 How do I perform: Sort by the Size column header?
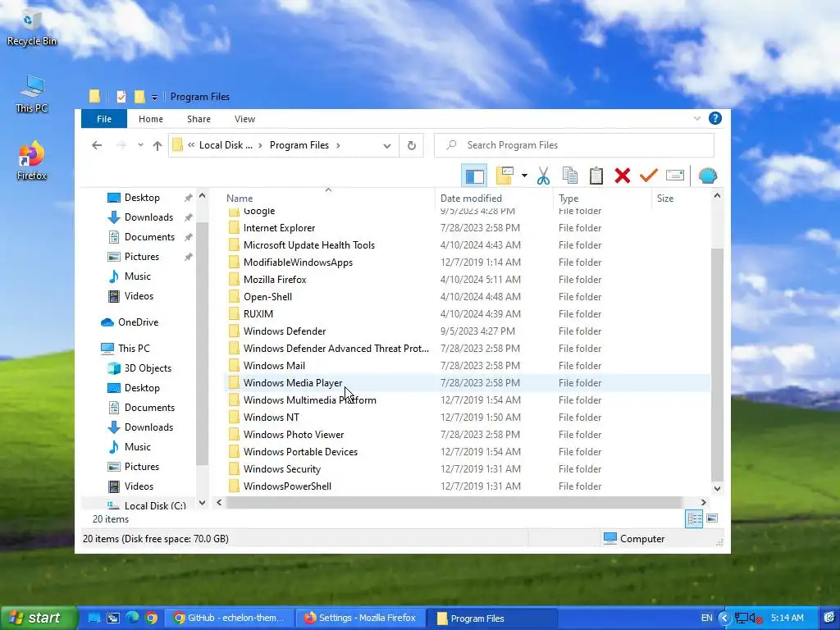[x=680, y=199]
